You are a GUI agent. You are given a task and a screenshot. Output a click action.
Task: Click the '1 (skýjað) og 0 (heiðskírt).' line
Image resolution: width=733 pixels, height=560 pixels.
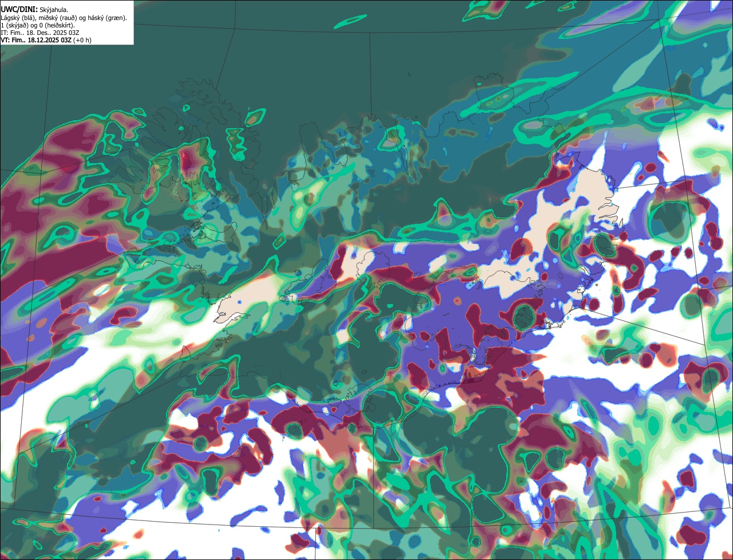(x=38, y=25)
